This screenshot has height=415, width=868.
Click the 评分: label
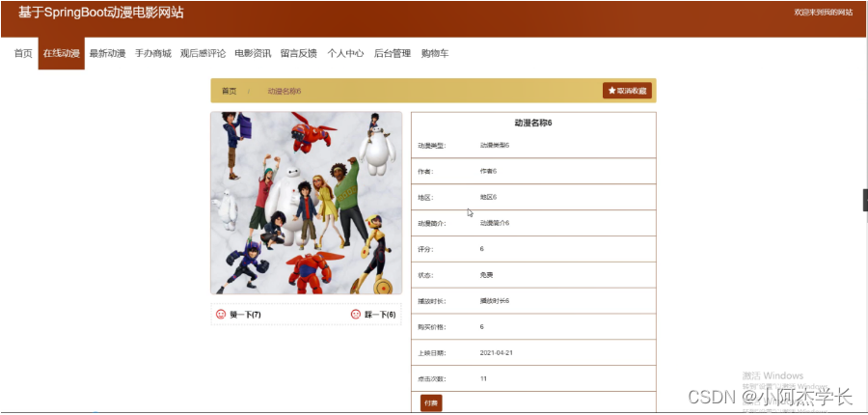click(425, 249)
